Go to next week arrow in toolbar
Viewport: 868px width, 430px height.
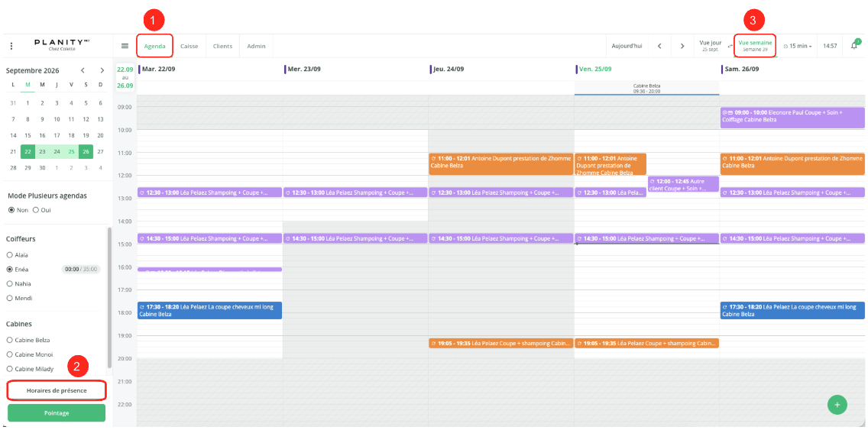pyautogui.click(x=682, y=46)
